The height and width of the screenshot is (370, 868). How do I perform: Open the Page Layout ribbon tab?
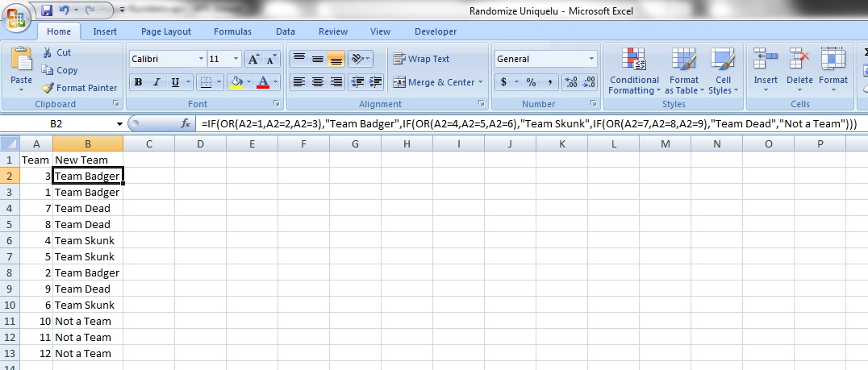click(166, 31)
